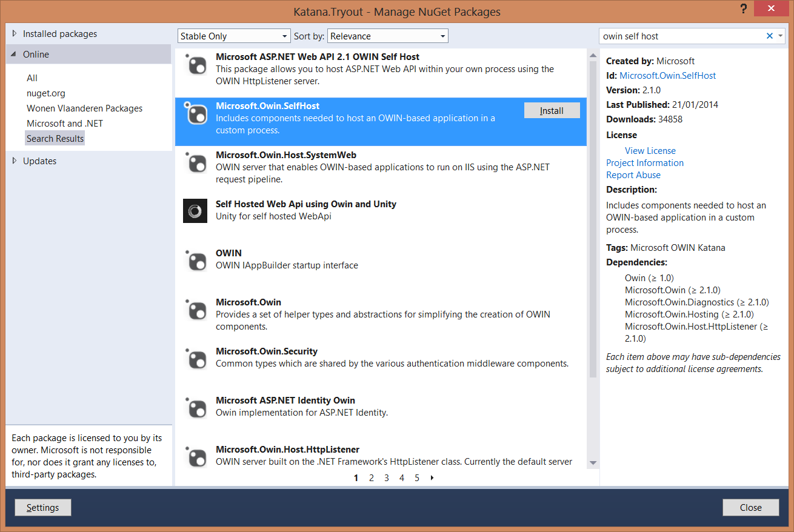
Task: Click dependency Owin (≥ 1.0)
Action: (x=649, y=278)
